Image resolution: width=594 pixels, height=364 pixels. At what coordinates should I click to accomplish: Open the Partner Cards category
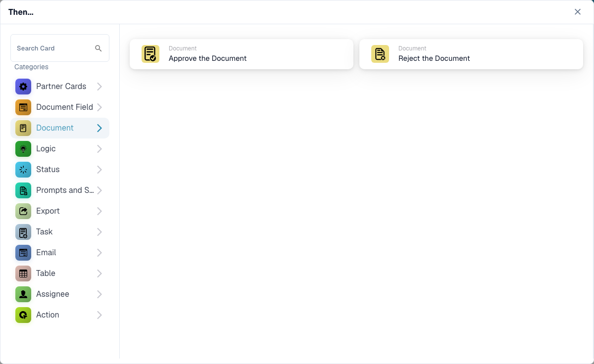coord(61,86)
